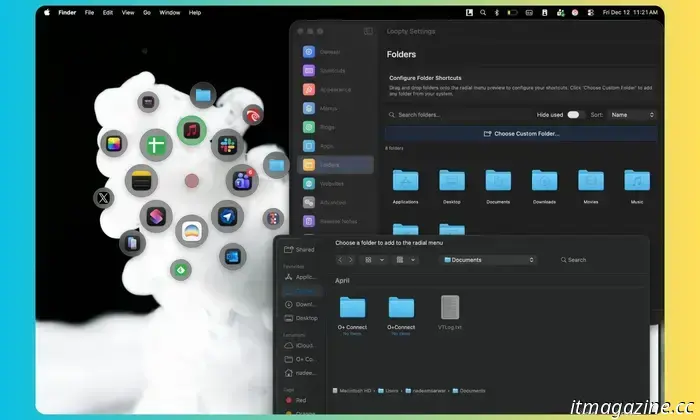
Task: Open the red spiral app radial icon
Action: click(x=253, y=115)
